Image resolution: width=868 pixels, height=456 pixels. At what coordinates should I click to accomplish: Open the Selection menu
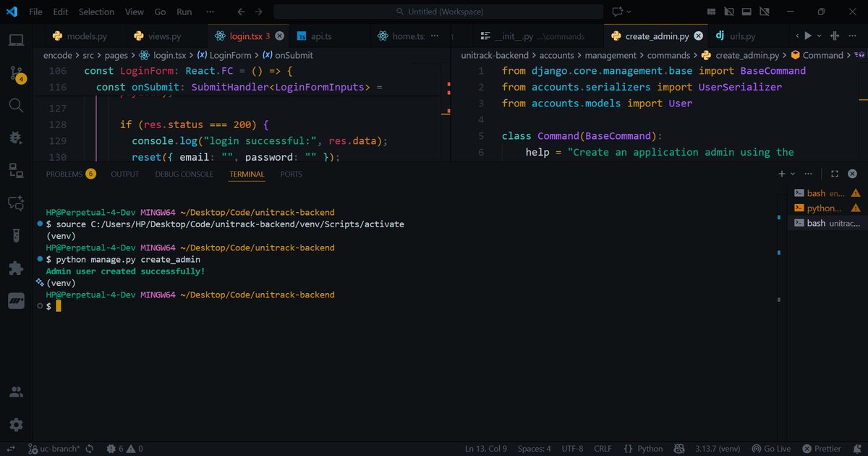coord(96,12)
